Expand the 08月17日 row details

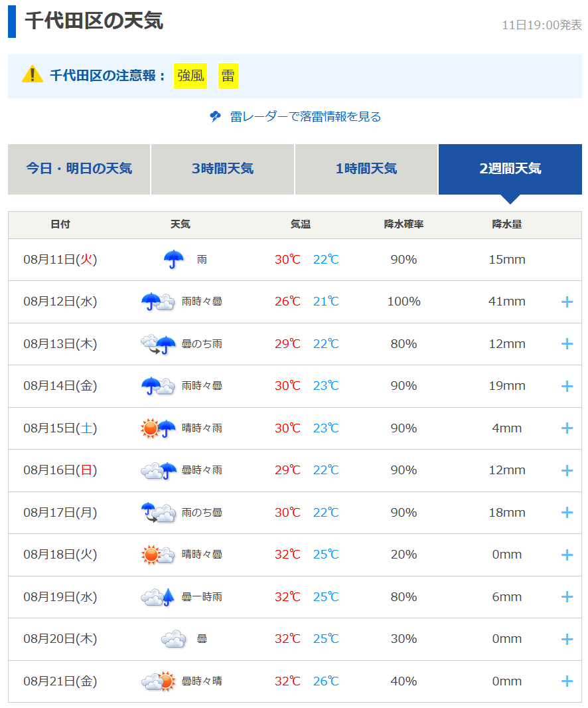pyautogui.click(x=567, y=513)
